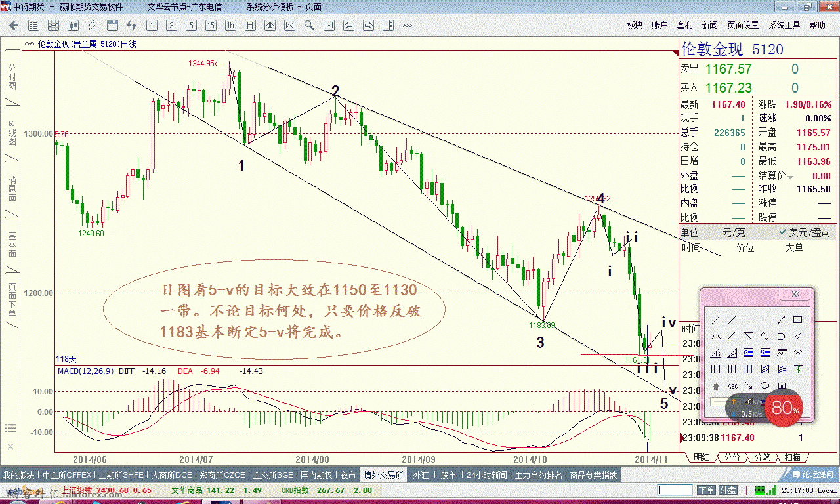Expand the 结算价 dropdown arrow
Screen dimensions: 840x504
pyautogui.click(x=791, y=177)
